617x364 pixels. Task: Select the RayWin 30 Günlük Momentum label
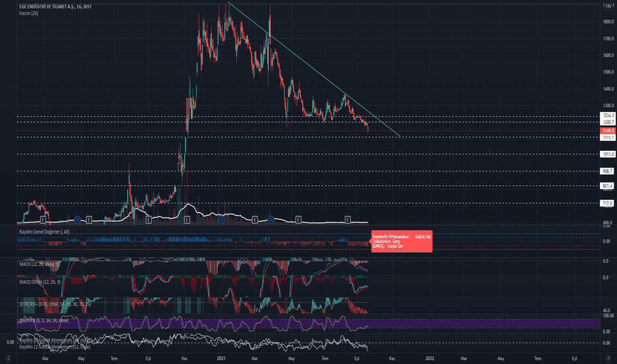pos(54,340)
